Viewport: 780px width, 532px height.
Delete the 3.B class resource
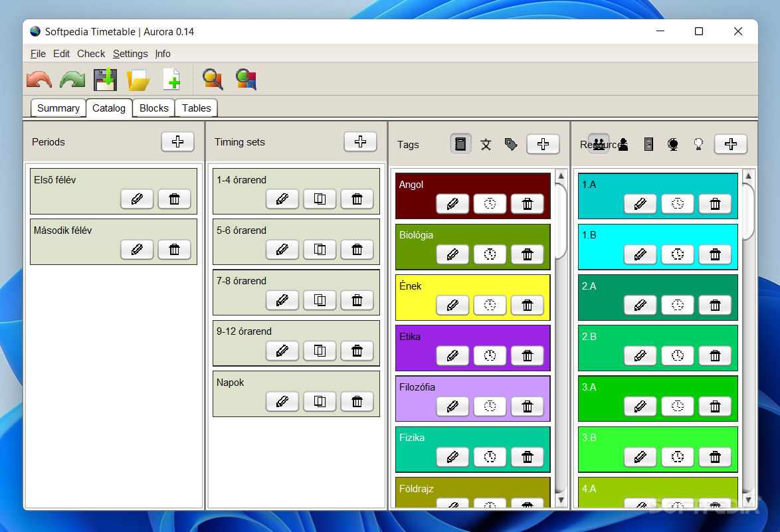point(714,458)
